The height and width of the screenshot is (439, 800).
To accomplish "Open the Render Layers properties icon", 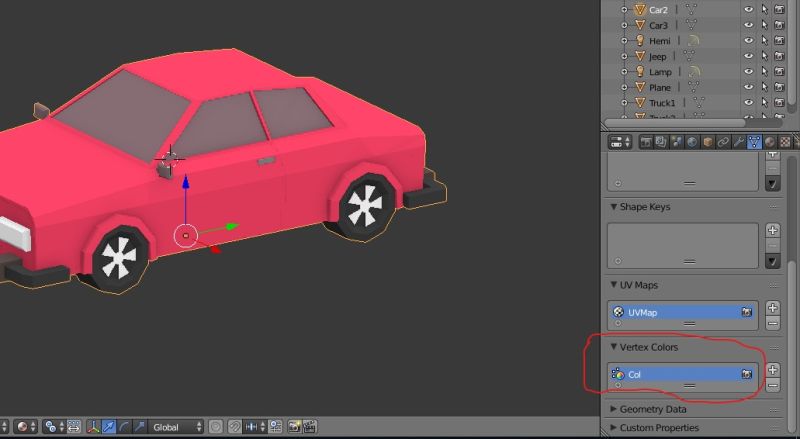I will 661,142.
